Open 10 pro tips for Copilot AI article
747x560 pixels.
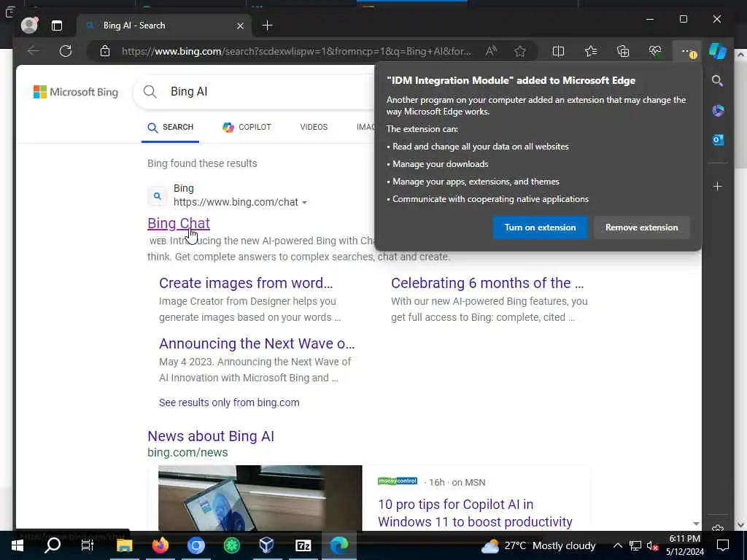475,513
